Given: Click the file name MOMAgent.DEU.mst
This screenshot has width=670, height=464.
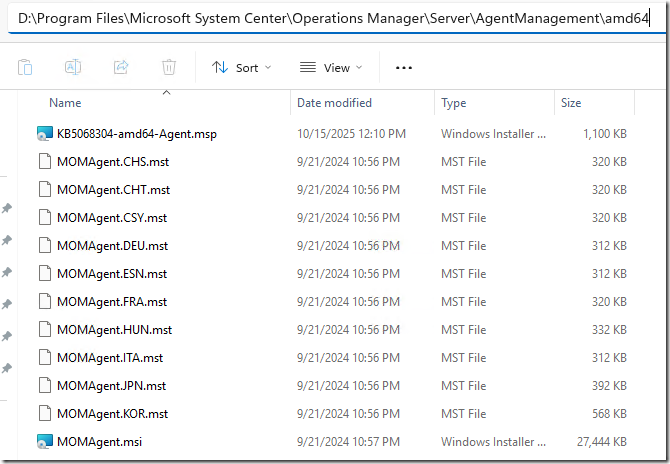Looking at the screenshot, I should pyautogui.click(x=112, y=246).
